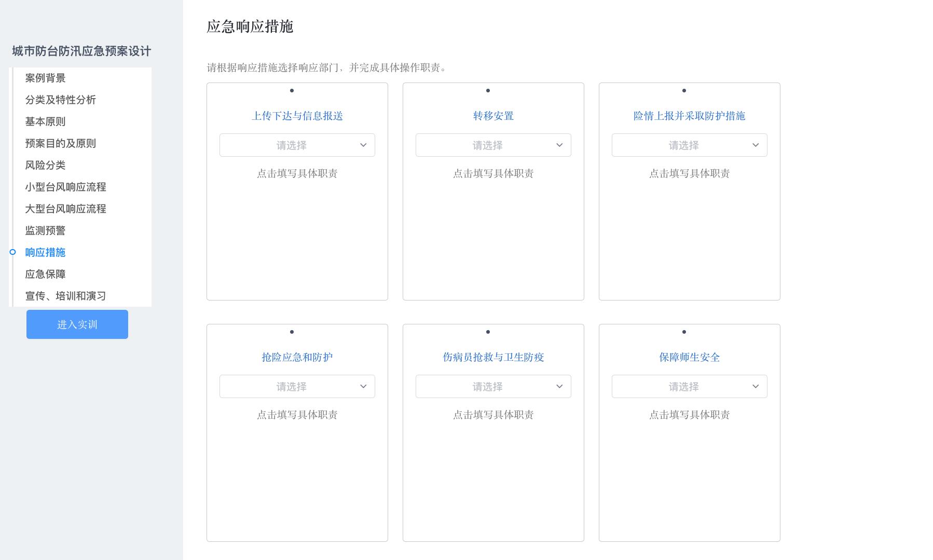
Task: Open 基本原则 section
Action: [46, 121]
